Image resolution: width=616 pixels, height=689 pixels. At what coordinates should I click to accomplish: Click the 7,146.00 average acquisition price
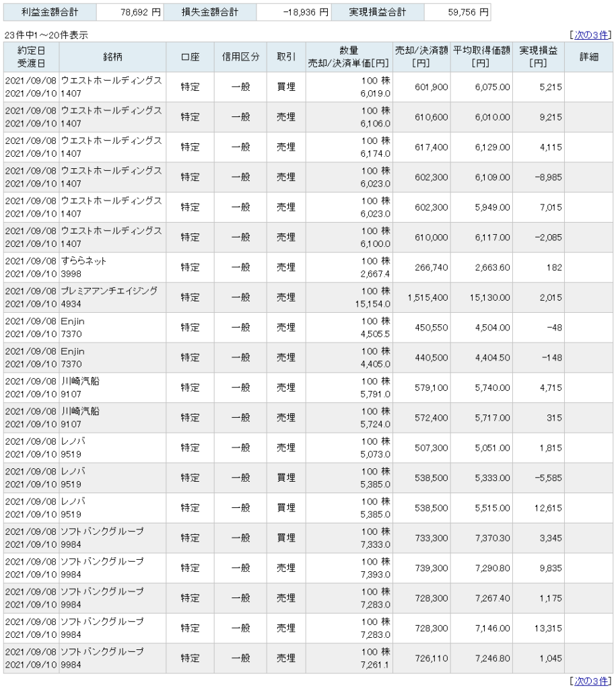(x=492, y=628)
